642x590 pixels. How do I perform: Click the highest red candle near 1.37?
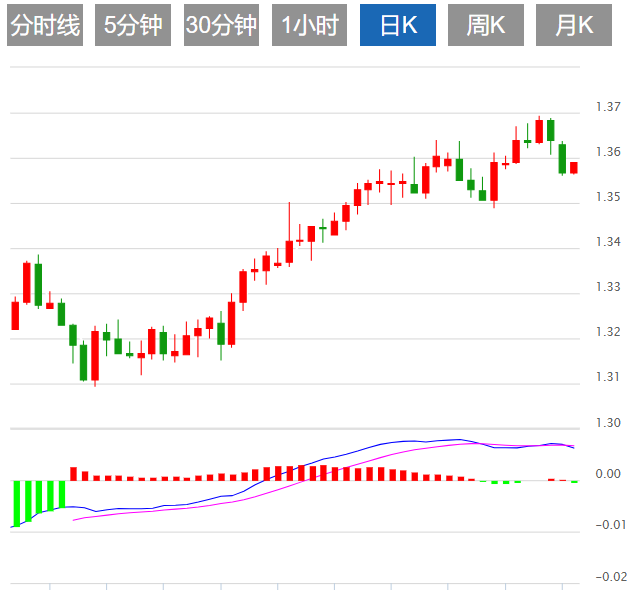(x=539, y=130)
